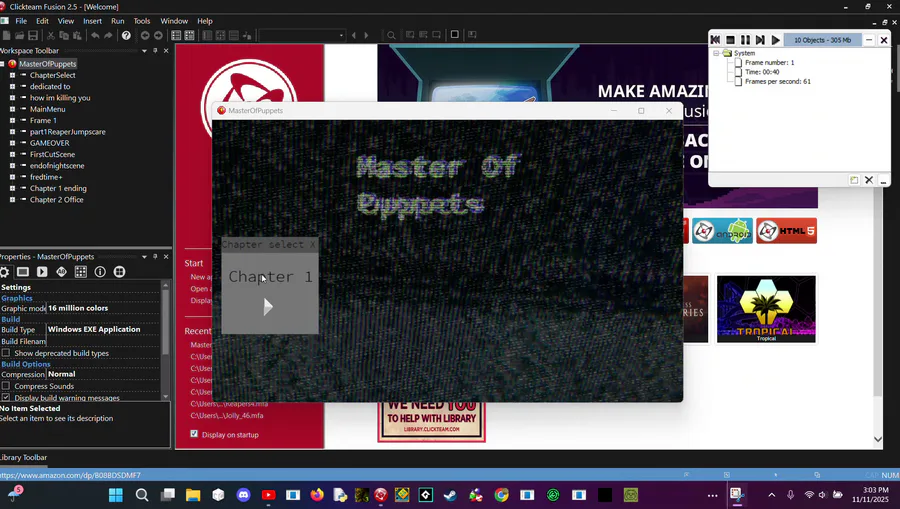Screen dimensions: 900x509
Task: Open the Values AB icon in Properties
Action: [x=61, y=272]
